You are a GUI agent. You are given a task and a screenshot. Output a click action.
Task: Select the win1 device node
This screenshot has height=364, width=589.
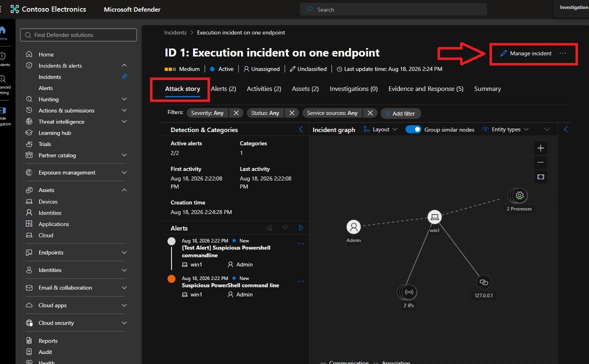434,217
